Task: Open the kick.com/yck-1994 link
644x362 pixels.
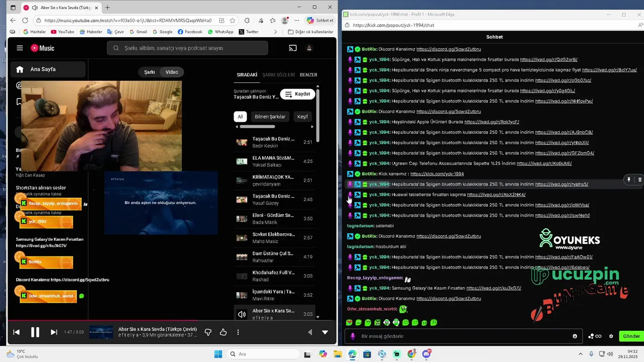Action: point(437,174)
